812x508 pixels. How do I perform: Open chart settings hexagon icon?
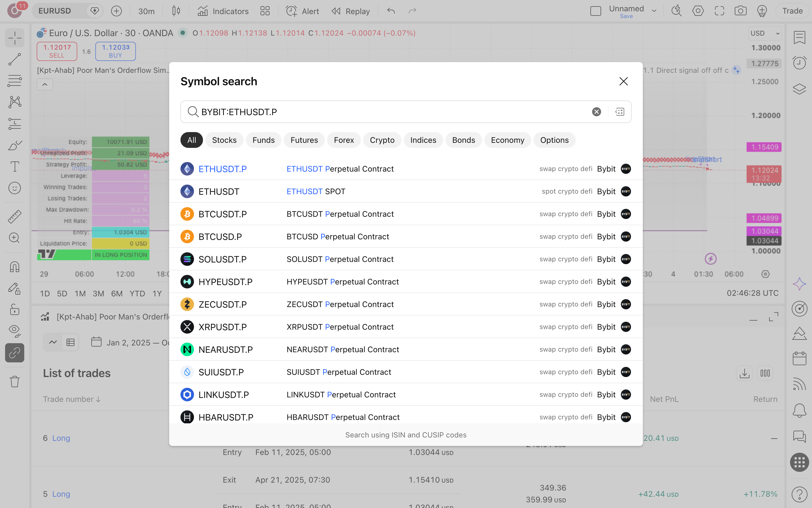pyautogui.click(x=698, y=11)
